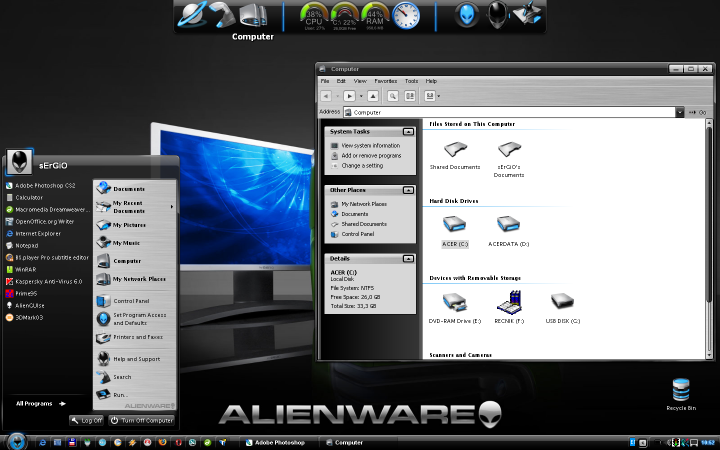Open Macromedia Dreamweaver from Start menu
Viewport: 720px width, 450px height.
[47, 209]
